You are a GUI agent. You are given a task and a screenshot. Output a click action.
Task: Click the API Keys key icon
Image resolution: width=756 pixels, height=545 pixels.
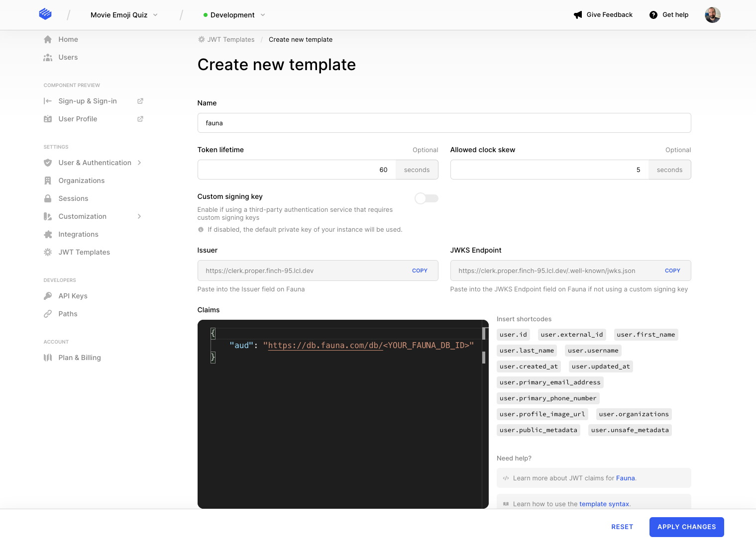coord(48,296)
